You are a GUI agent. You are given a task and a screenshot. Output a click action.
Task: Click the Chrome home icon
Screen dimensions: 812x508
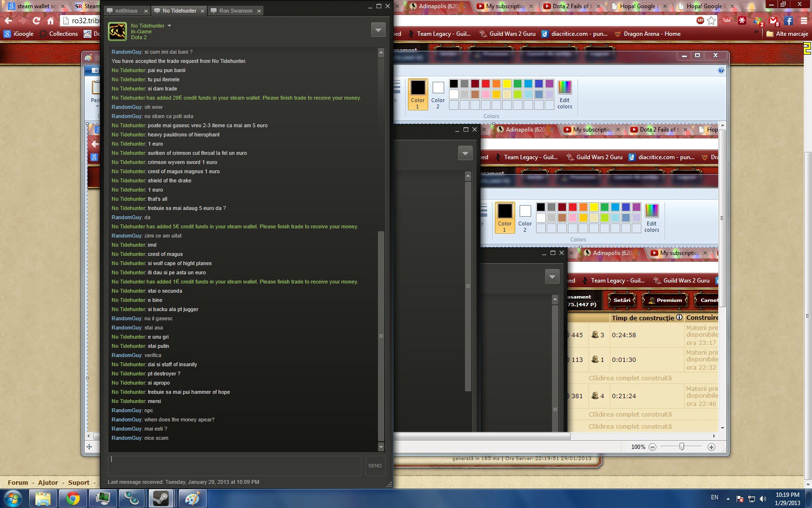tap(50, 21)
